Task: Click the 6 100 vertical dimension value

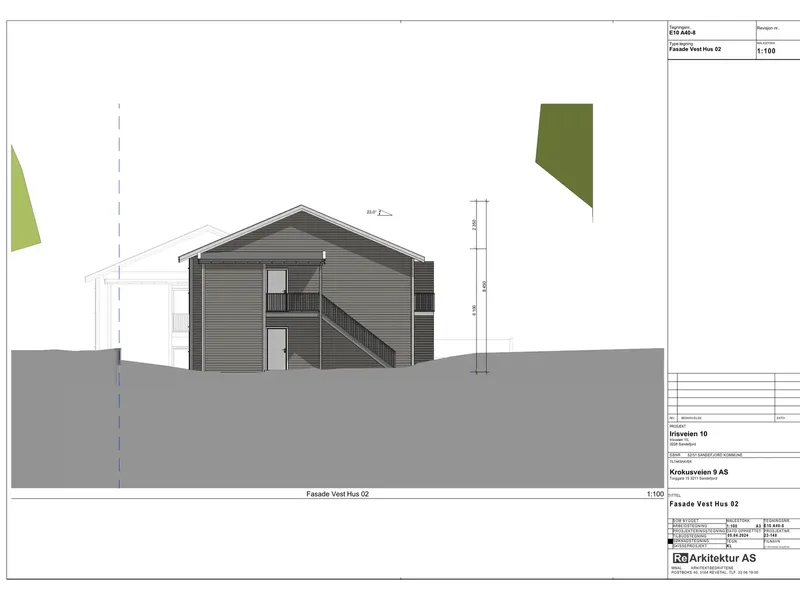Action: click(474, 310)
